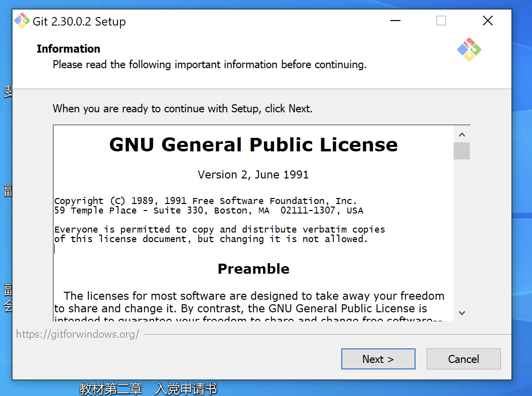
Task: Click the Next button to continue setup
Action: pyautogui.click(x=378, y=359)
